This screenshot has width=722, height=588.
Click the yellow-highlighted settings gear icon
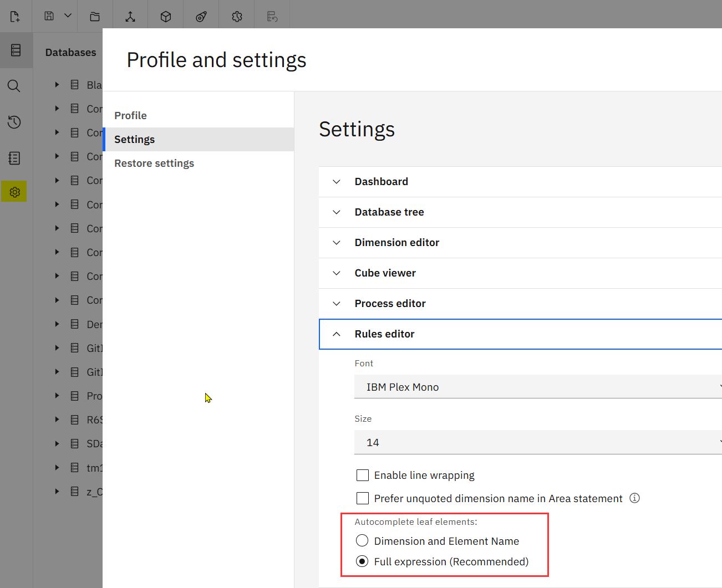click(x=14, y=192)
